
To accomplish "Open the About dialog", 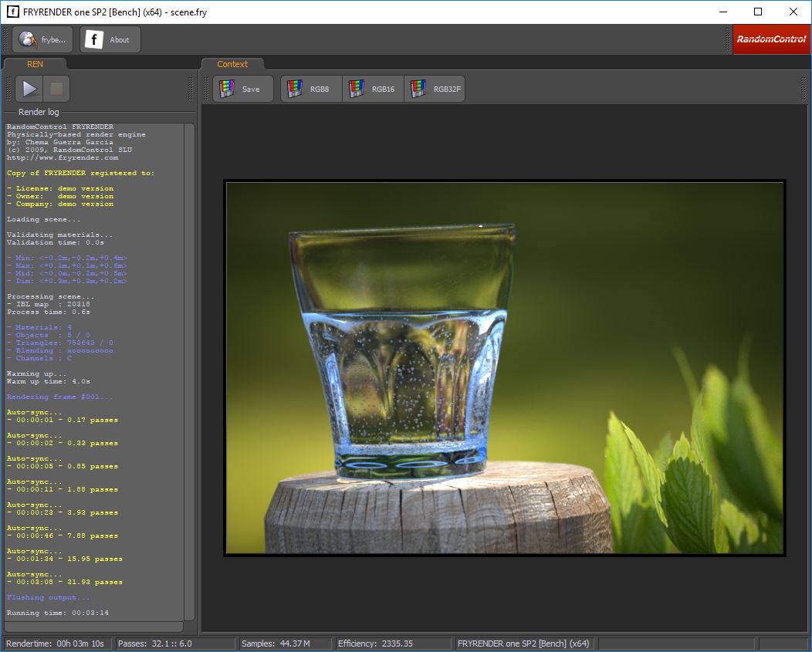I will pos(110,39).
